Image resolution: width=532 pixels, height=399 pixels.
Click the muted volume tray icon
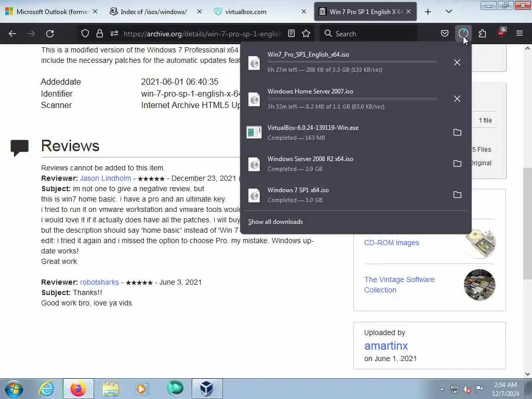click(467, 389)
